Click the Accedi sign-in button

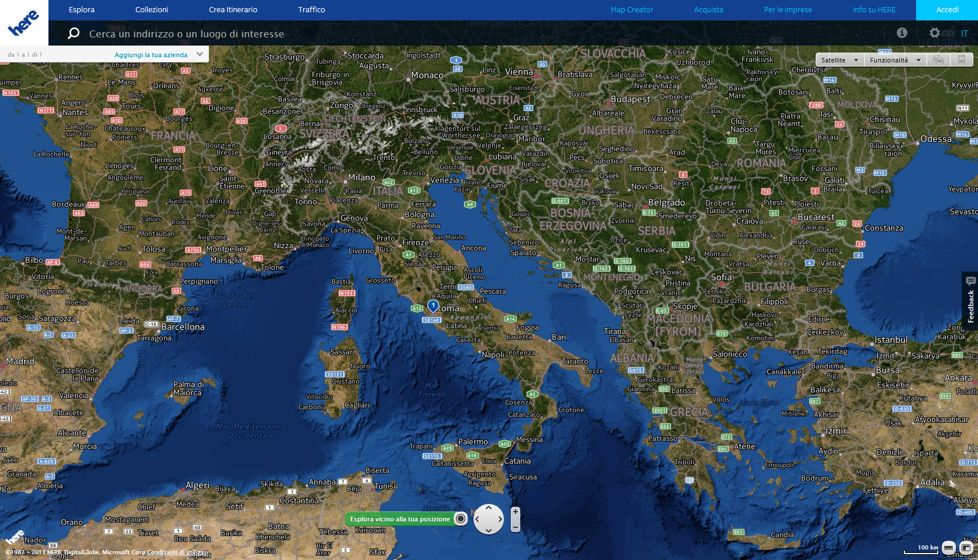947,10
